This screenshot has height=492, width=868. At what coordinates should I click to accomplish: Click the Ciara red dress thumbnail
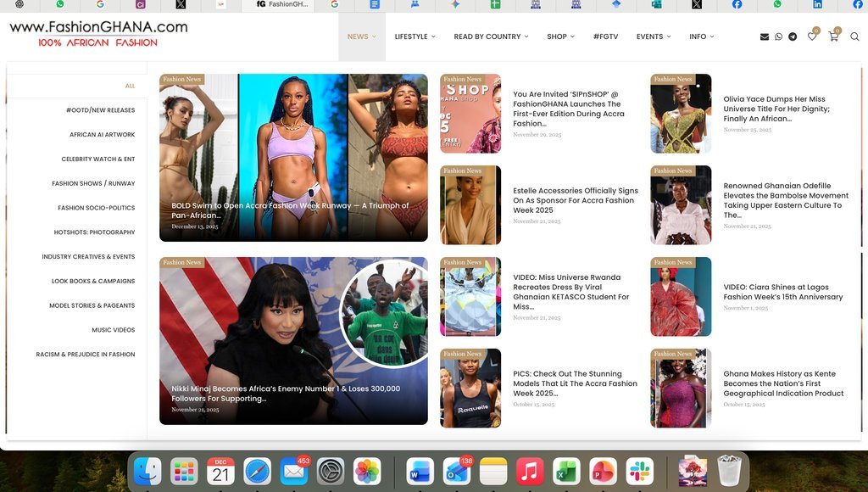pos(681,296)
